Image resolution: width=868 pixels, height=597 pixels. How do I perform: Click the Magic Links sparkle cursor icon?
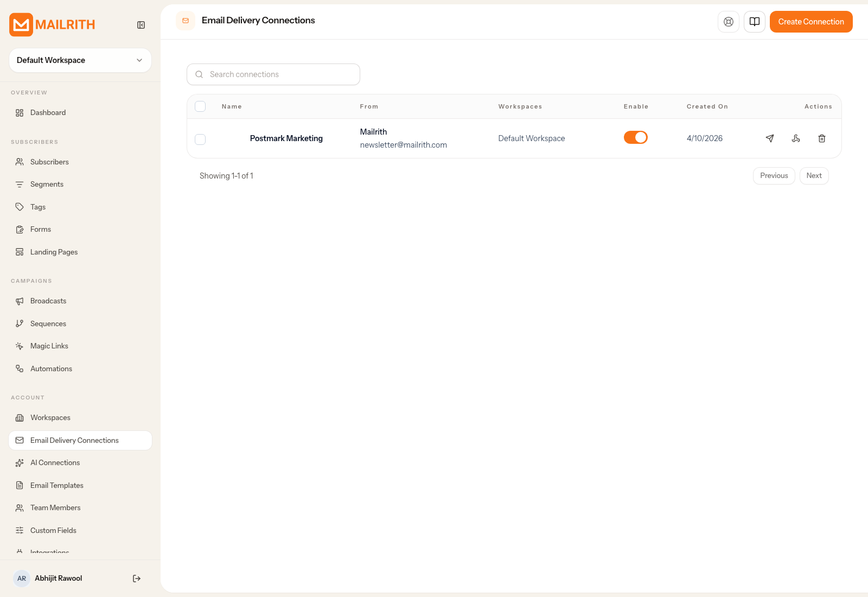point(20,346)
